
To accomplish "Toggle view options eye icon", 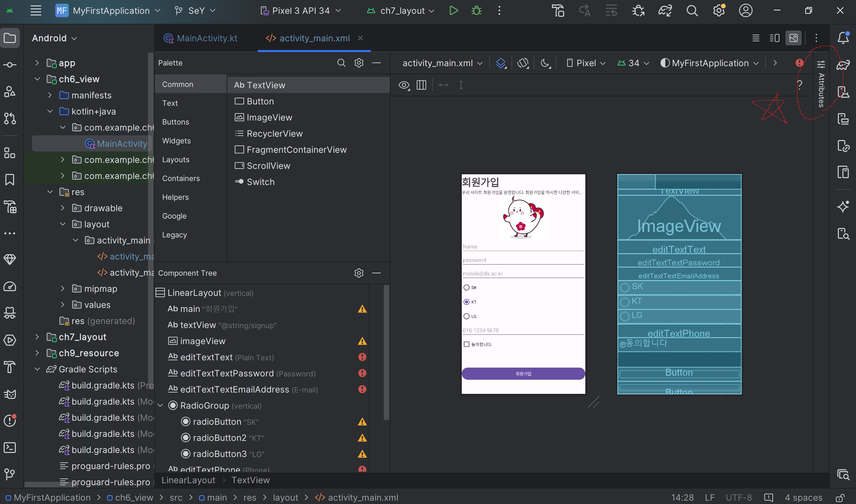I will click(404, 85).
